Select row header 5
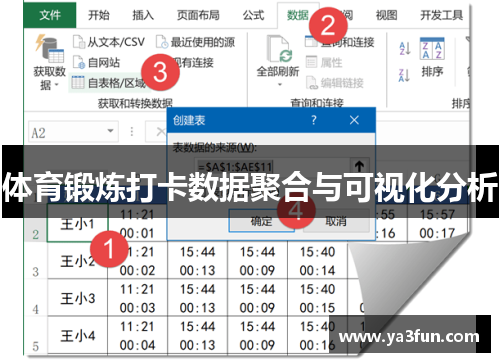This screenshot has height=362, width=500. pyautogui.click(x=36, y=335)
